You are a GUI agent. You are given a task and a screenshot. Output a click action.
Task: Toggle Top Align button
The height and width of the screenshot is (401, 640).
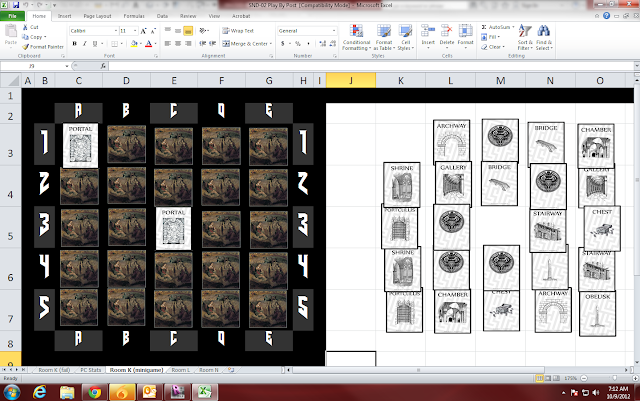point(168,31)
